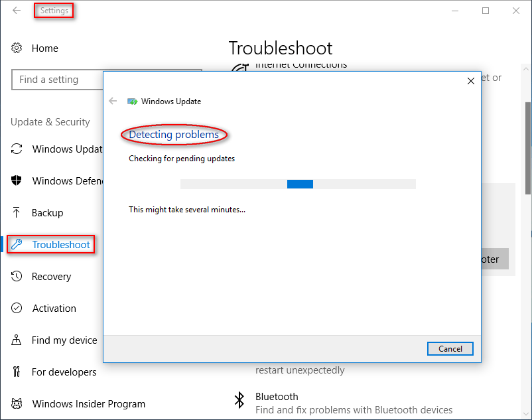This screenshot has height=420, width=532.
Task: Close the Windows Update troubleshooter dialog
Action: tap(470, 81)
